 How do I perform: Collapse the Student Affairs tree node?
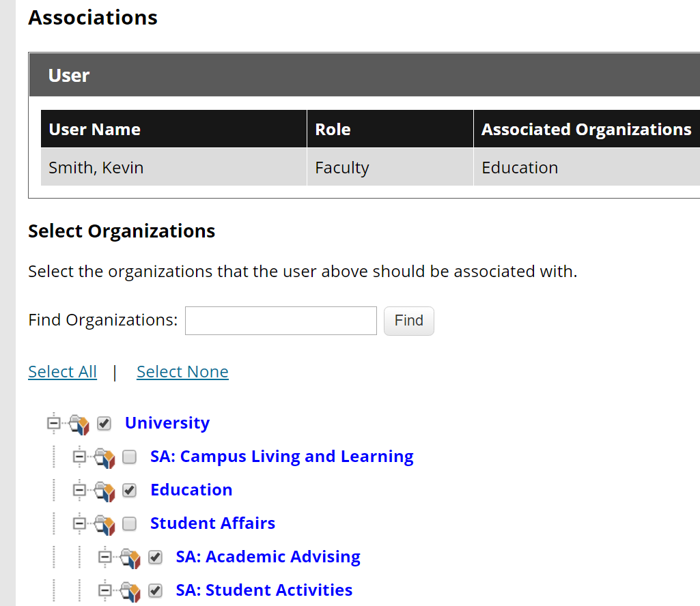pyautogui.click(x=79, y=523)
